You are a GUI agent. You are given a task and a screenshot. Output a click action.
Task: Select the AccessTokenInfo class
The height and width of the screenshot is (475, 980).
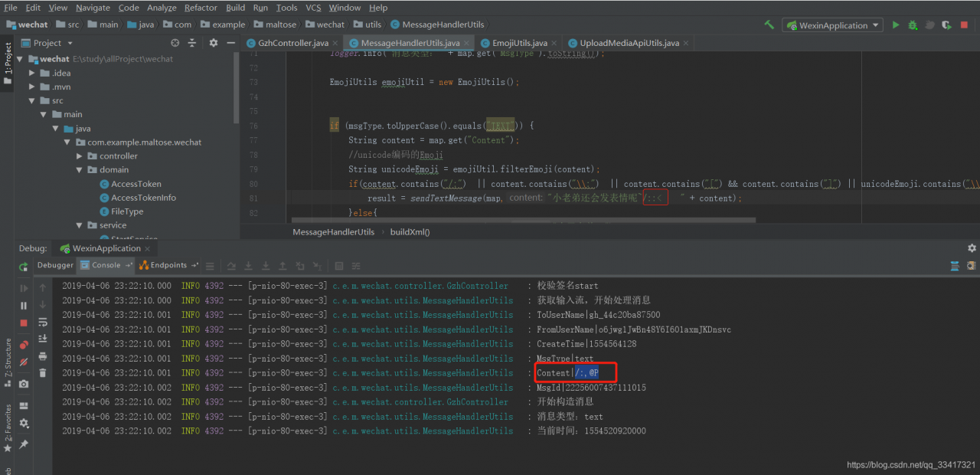137,198
